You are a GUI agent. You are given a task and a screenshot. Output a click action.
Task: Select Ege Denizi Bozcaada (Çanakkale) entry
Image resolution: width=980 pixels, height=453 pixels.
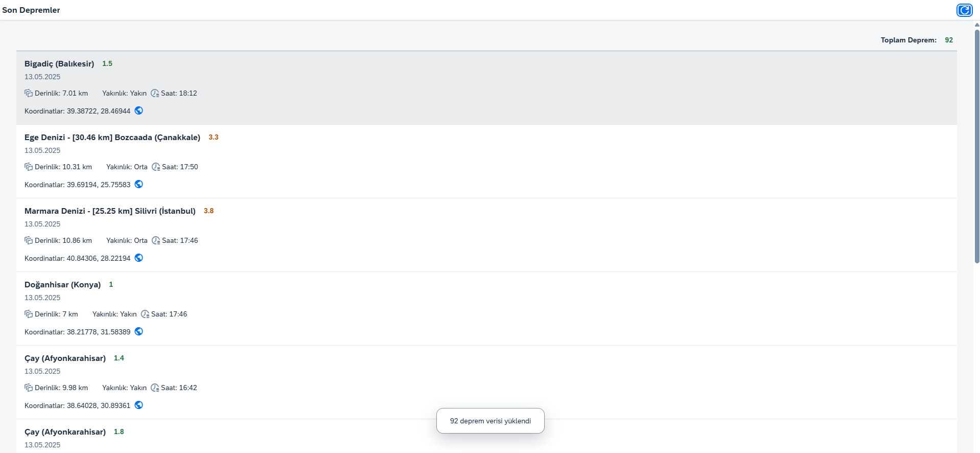(x=486, y=162)
